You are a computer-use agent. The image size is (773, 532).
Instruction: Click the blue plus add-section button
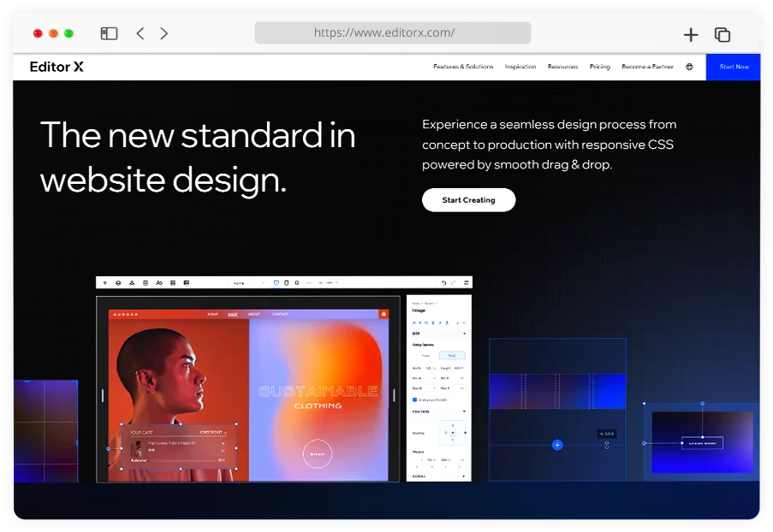(x=557, y=446)
